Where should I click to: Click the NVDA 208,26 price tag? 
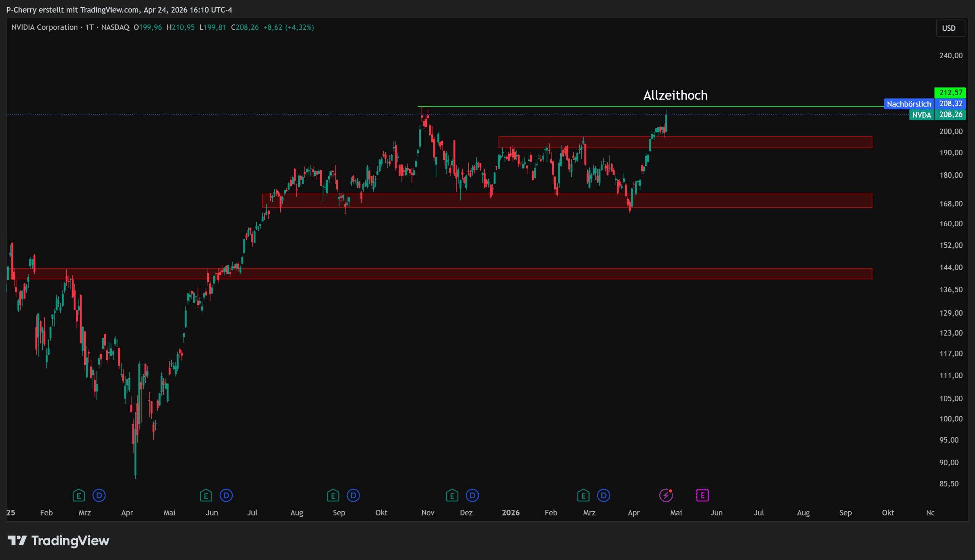[x=937, y=115]
